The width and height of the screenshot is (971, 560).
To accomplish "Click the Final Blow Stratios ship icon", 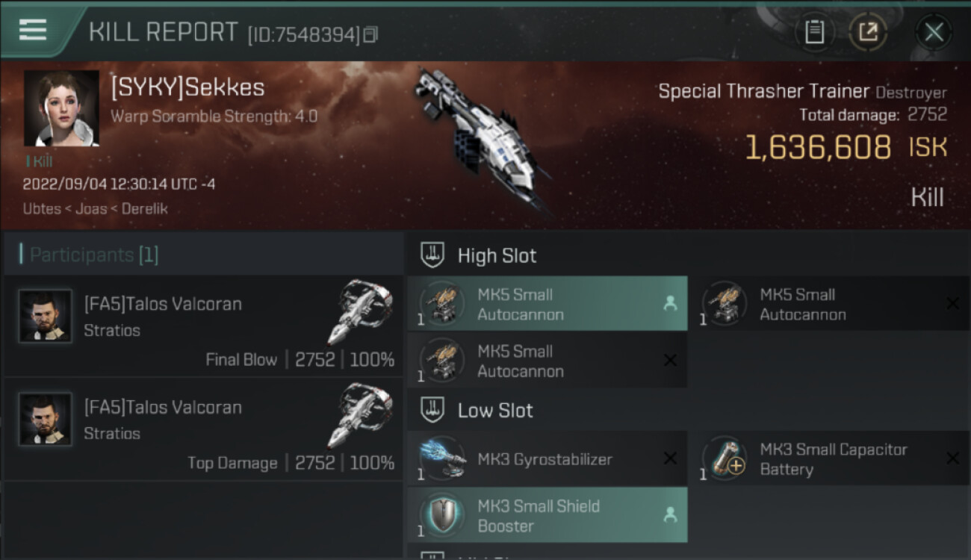I will click(x=360, y=311).
